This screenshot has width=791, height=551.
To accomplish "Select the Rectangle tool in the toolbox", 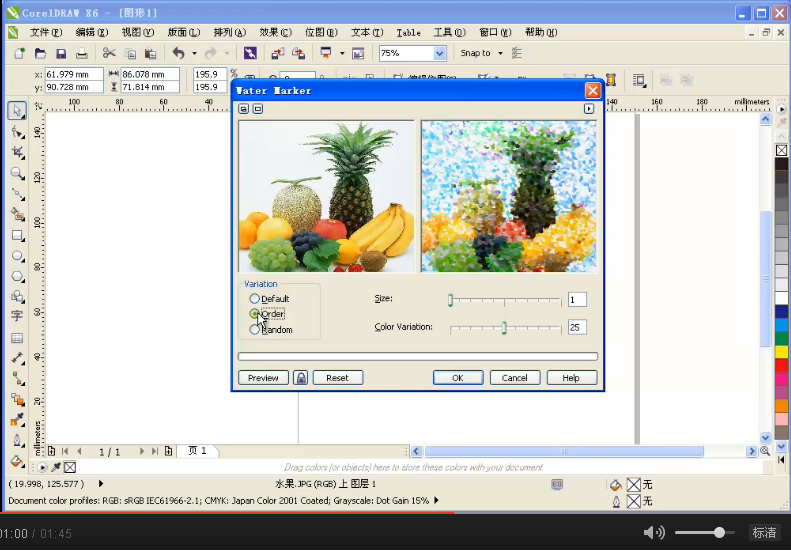I will coord(17,236).
